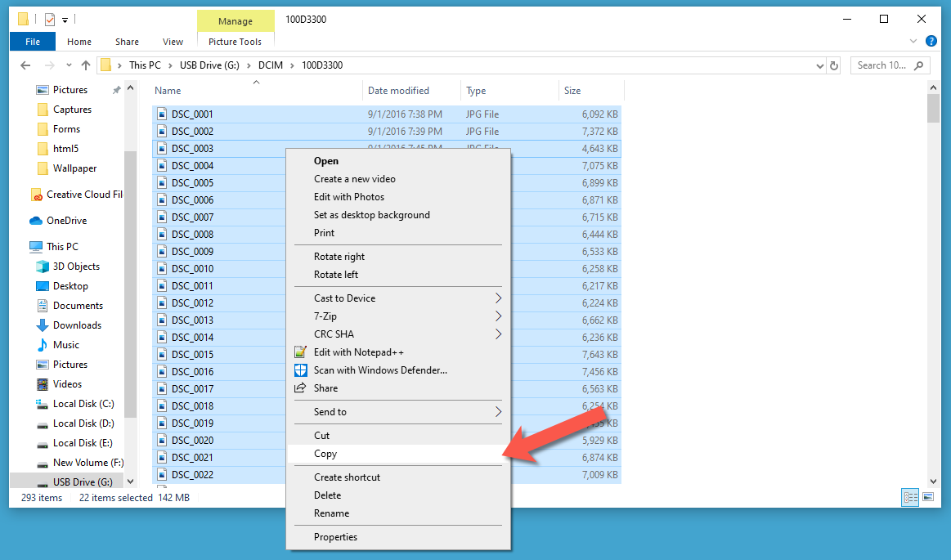Image resolution: width=951 pixels, height=560 pixels.
Task: Click Properties icon in quick access toolbar
Action: (x=50, y=19)
